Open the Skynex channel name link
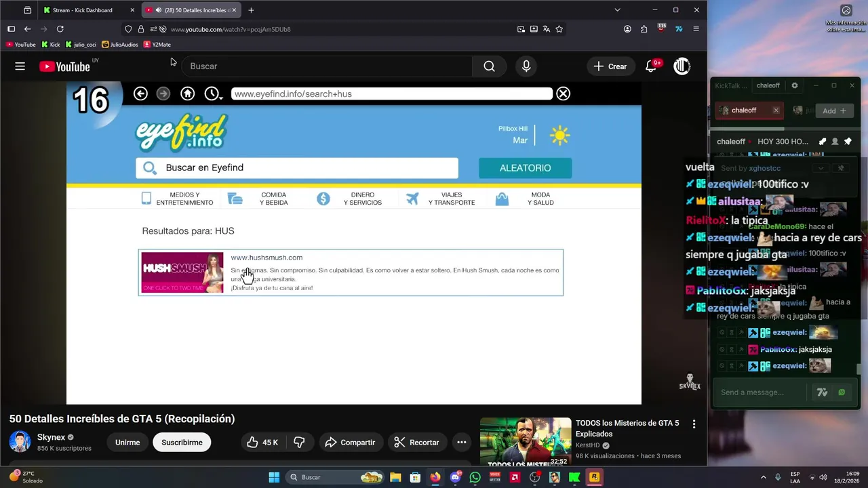Viewport: 868px width, 488px height. pyautogui.click(x=51, y=437)
